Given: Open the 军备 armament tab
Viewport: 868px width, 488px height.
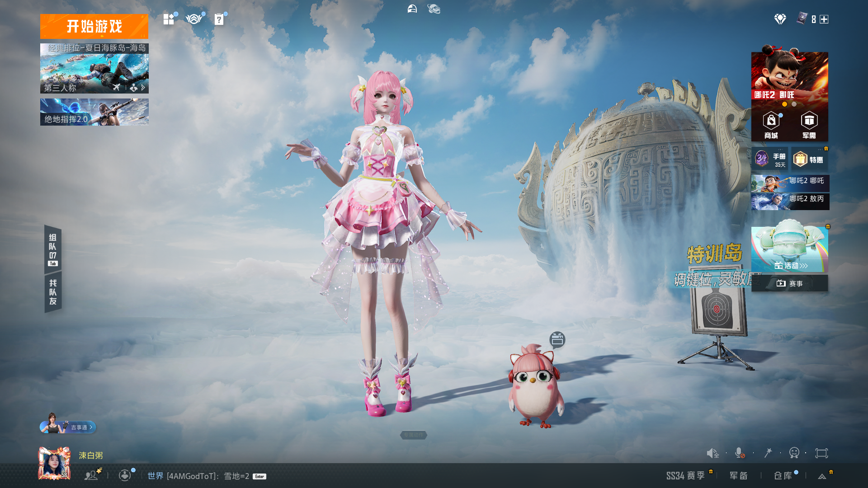Looking at the screenshot, I should (739, 475).
